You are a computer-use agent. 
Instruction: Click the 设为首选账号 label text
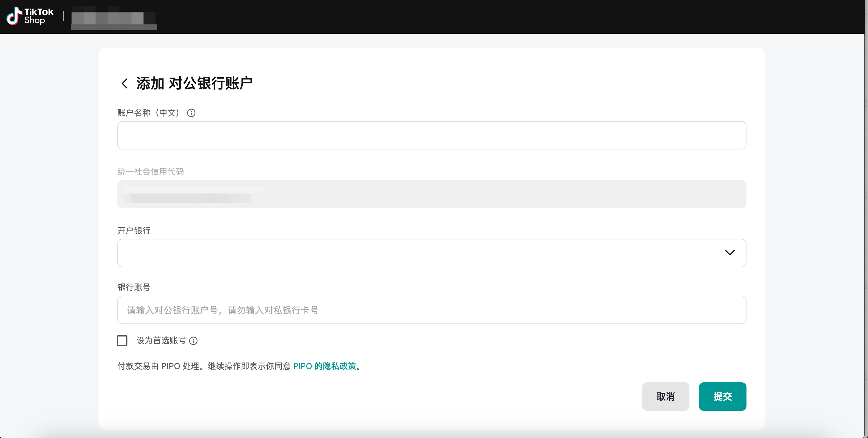coord(161,341)
